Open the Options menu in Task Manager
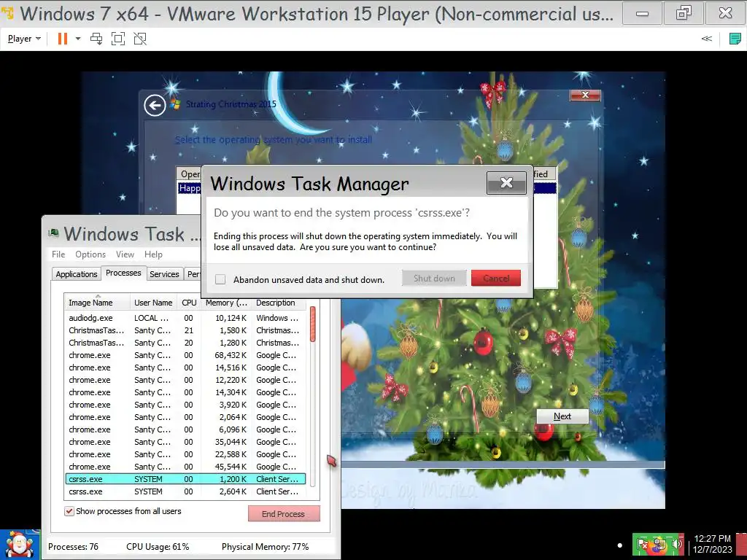 click(x=90, y=254)
